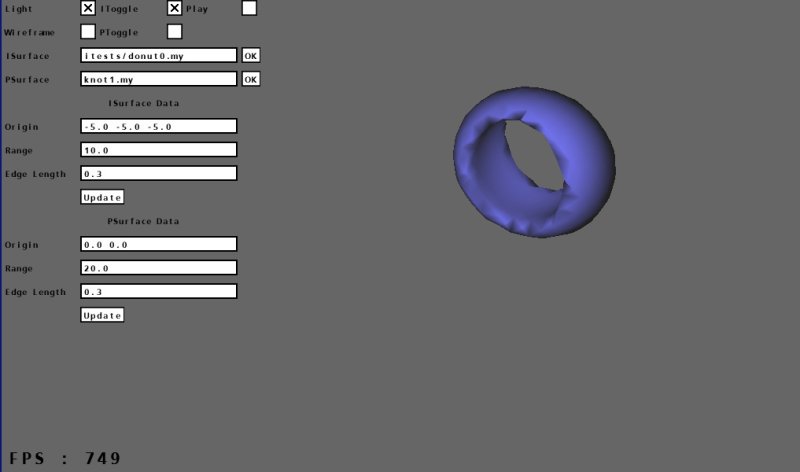Click the ISurface Range field showing 10.0
Viewport: 800px width, 472px height.
click(159, 150)
